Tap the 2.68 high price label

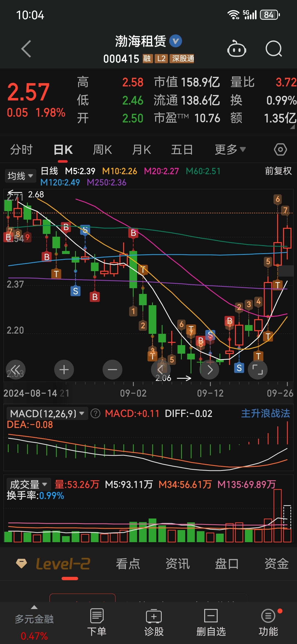coord(36,194)
